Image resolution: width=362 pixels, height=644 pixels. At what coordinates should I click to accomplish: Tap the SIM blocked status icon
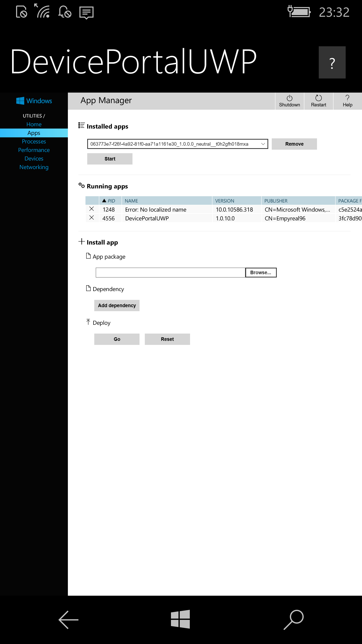coord(21,12)
